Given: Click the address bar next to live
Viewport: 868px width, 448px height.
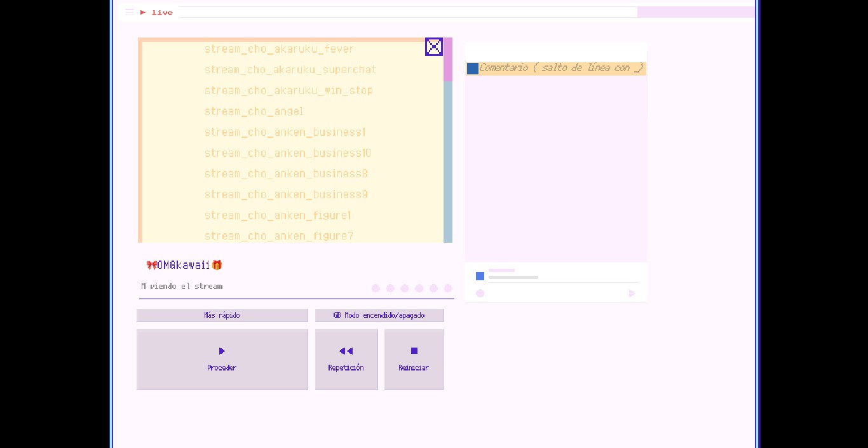Looking at the screenshot, I should click(x=409, y=12).
